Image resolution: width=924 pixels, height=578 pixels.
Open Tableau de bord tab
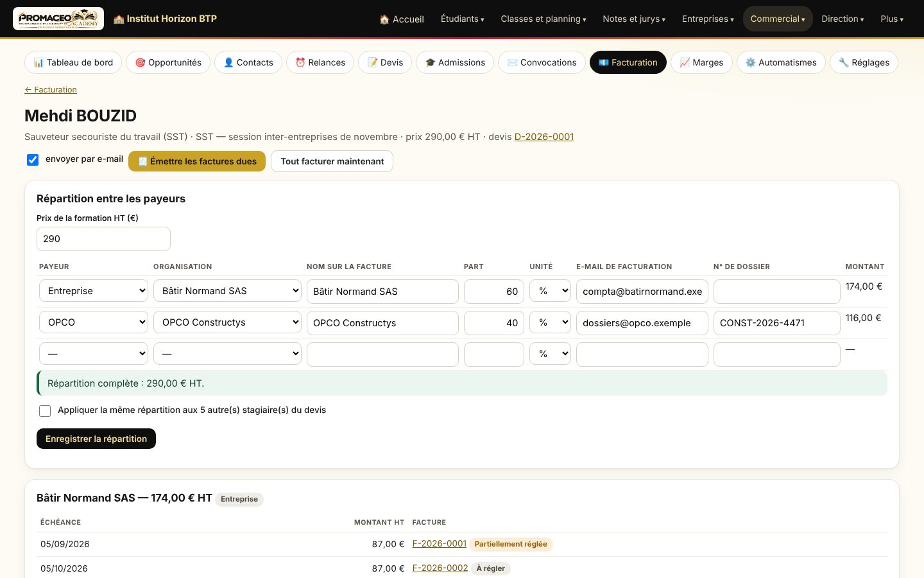tap(73, 62)
